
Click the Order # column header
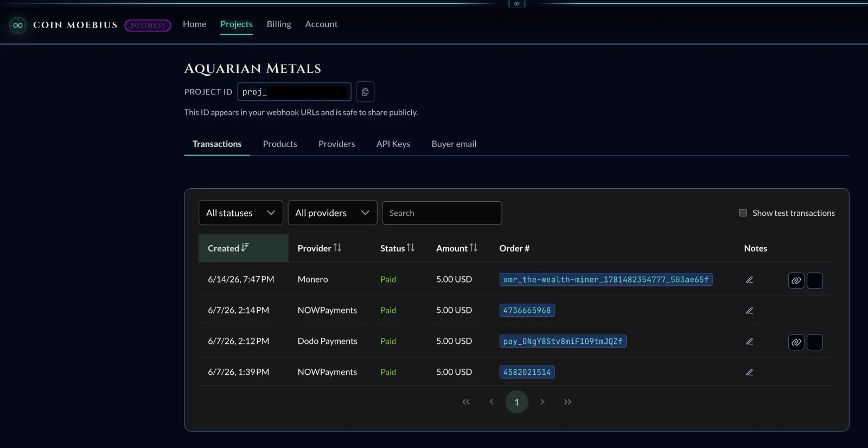click(514, 248)
